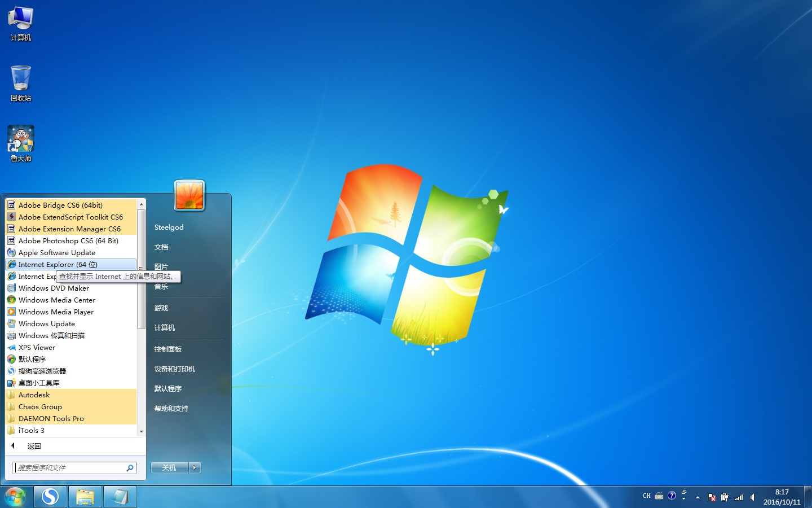
Task: Open Adobe Bridge CS6 (64bit) from program list
Action: click(71, 205)
